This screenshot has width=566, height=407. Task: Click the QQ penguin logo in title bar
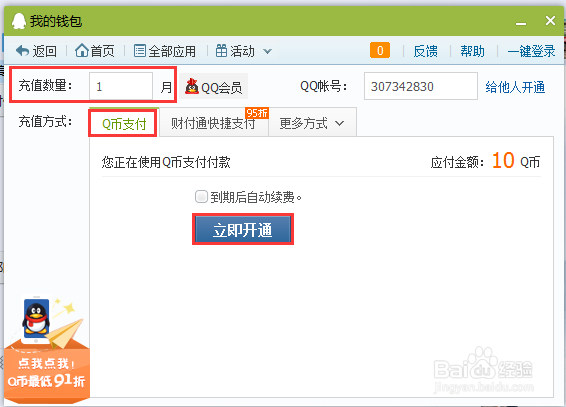pyautogui.click(x=19, y=21)
